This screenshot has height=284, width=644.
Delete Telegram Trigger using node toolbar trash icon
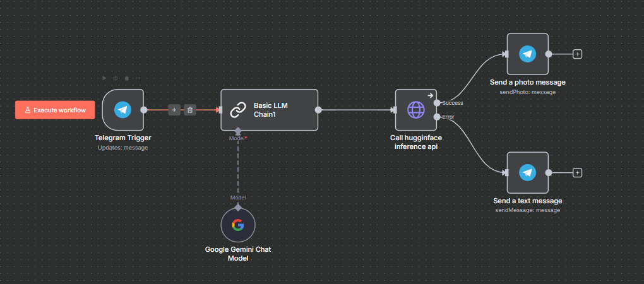click(x=127, y=78)
